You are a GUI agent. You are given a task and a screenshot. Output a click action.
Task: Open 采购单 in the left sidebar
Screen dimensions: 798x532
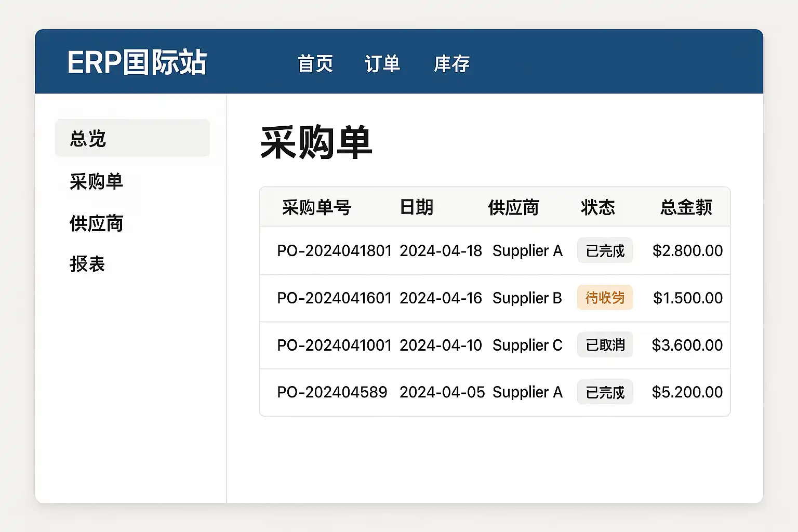coord(96,181)
